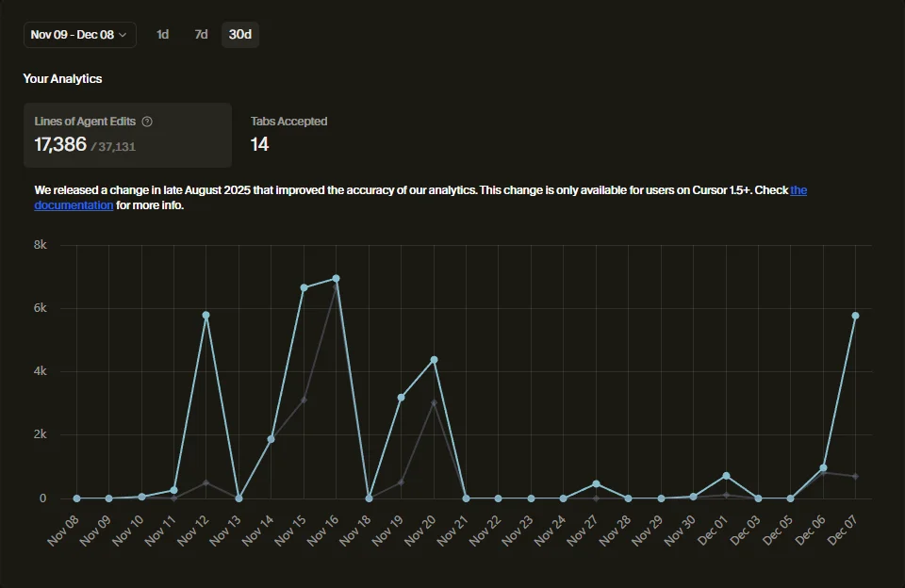
Task: Open the Nov 09 - Dec 08 date picker
Action: (x=78, y=34)
